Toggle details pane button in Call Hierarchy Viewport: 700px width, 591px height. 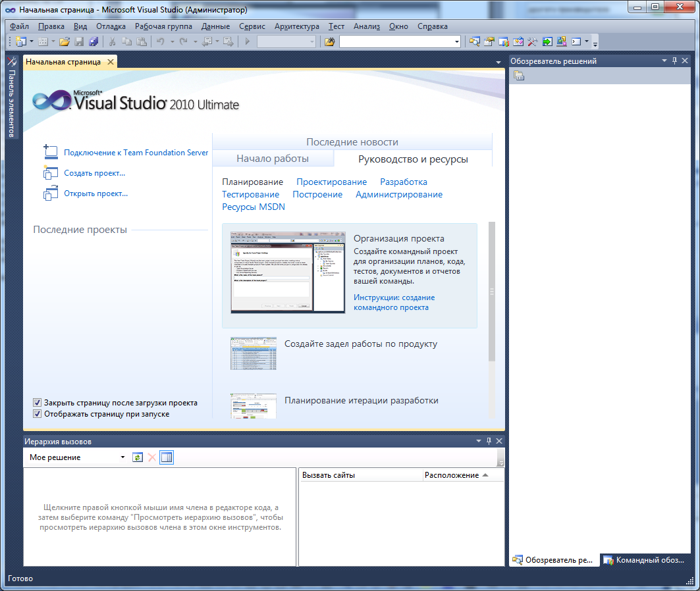pyautogui.click(x=167, y=457)
